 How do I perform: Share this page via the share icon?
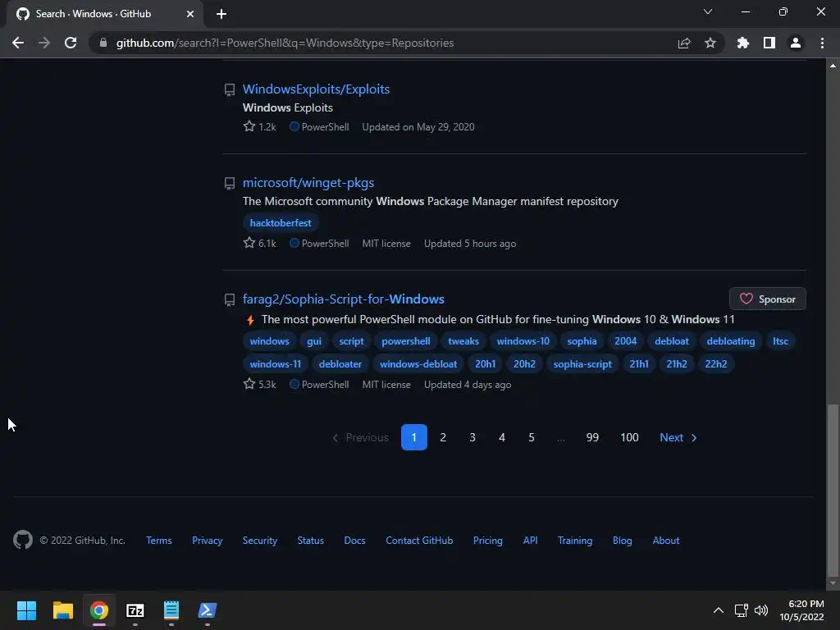click(684, 43)
